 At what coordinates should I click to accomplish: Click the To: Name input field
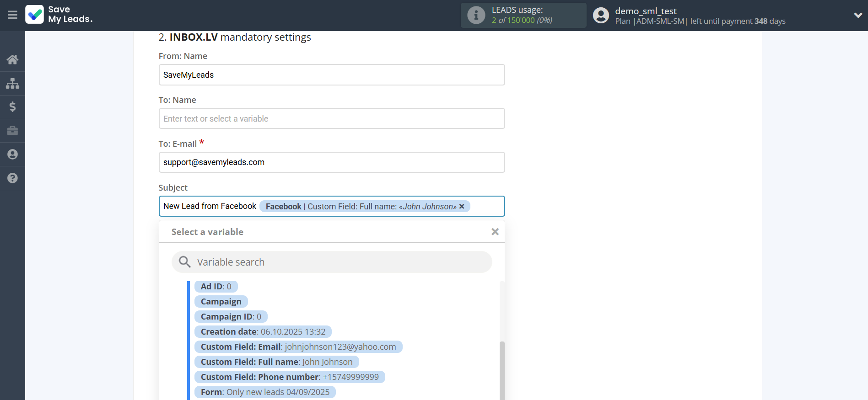pos(331,119)
